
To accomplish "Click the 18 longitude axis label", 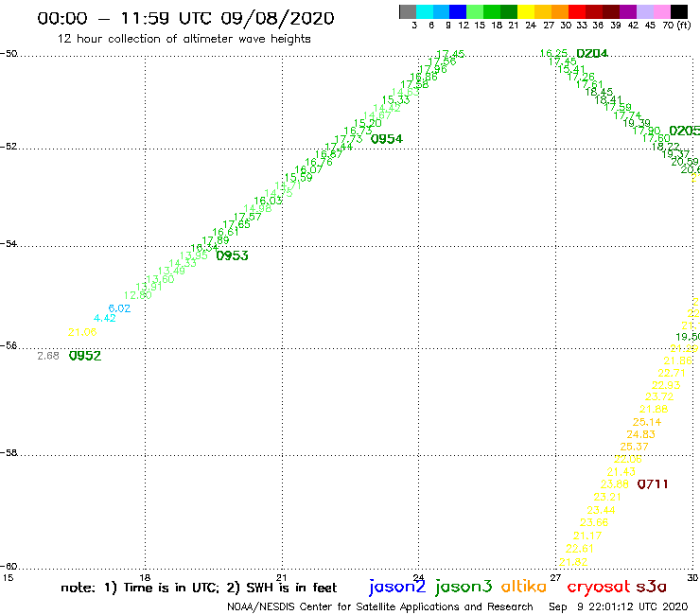I will click(x=145, y=577).
